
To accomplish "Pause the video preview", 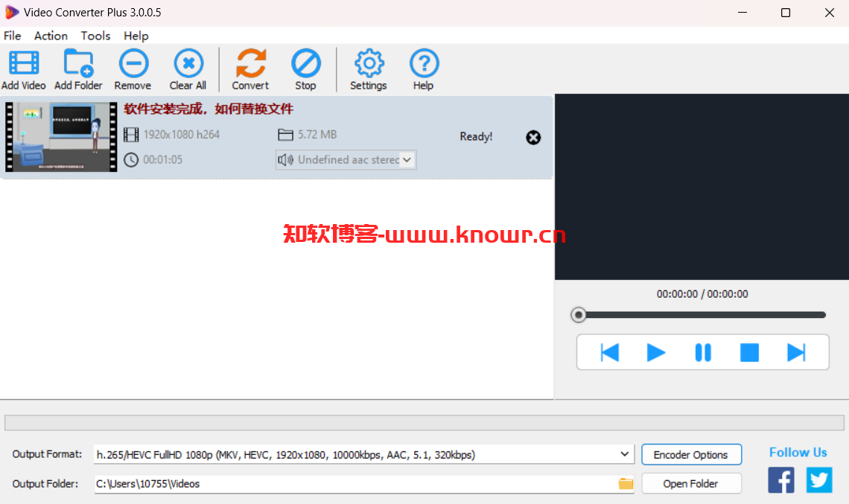I will (x=703, y=352).
